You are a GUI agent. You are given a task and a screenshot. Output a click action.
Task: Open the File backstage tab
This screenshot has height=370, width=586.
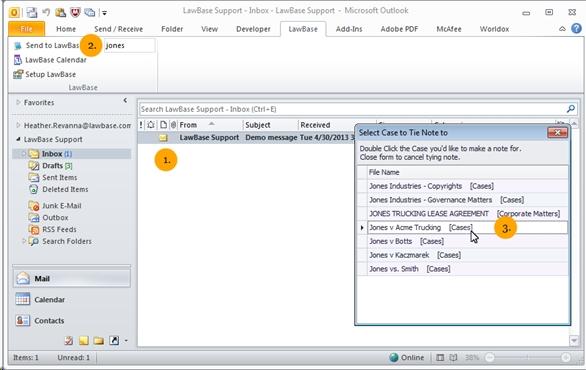click(26, 29)
